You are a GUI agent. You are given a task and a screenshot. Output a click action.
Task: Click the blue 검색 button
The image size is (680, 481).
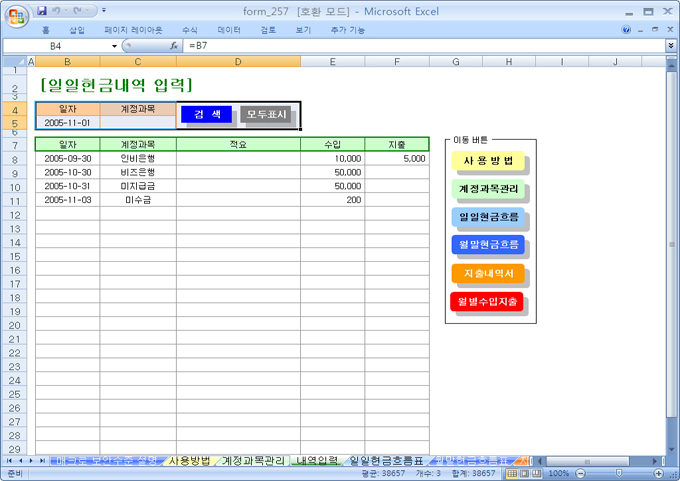(207, 114)
